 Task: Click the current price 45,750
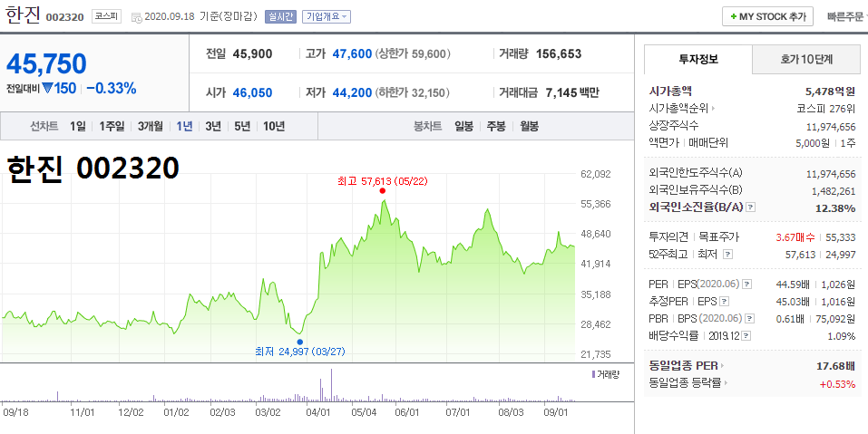pos(46,63)
